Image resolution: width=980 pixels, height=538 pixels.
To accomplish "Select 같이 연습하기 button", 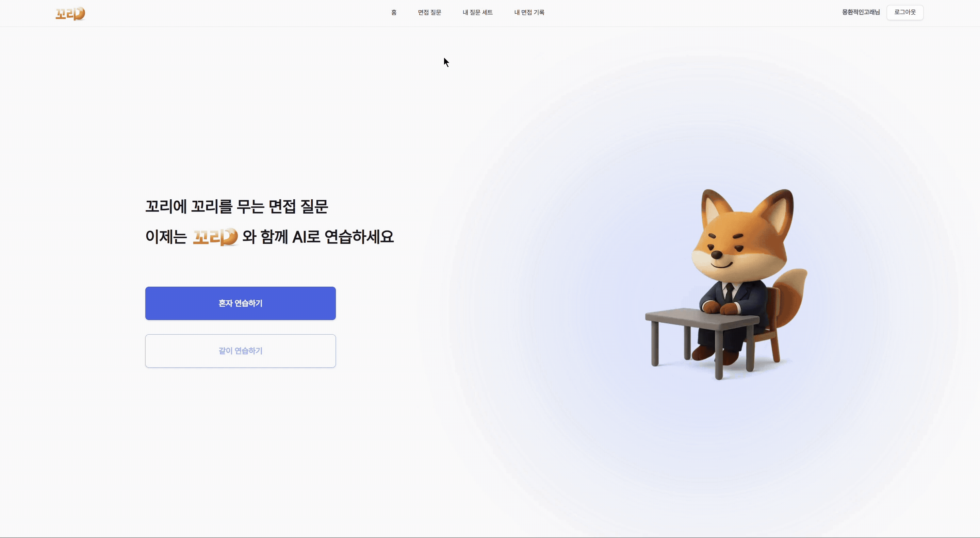I will (x=241, y=351).
